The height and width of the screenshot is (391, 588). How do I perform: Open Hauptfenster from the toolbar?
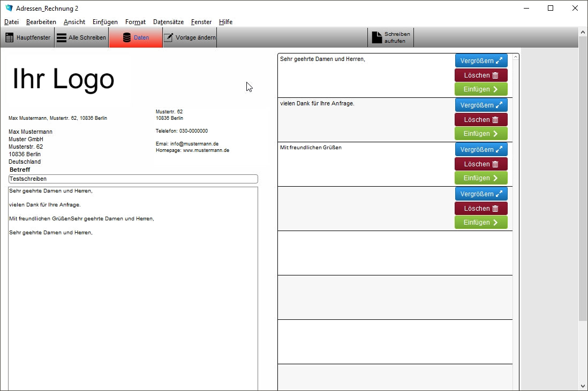[x=28, y=38]
